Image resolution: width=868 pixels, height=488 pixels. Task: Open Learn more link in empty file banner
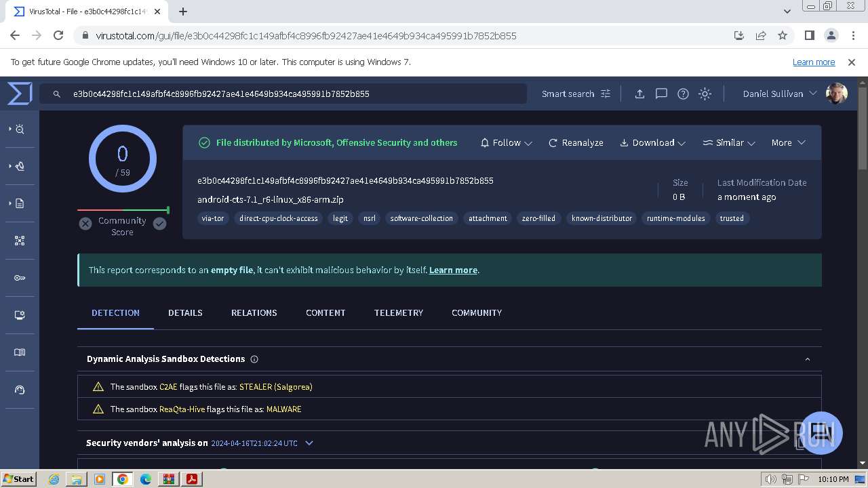(453, 270)
